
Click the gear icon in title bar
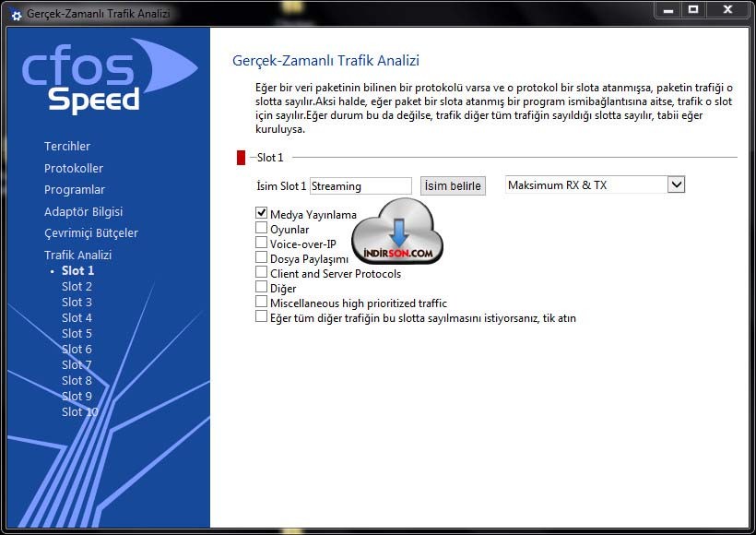16,15
